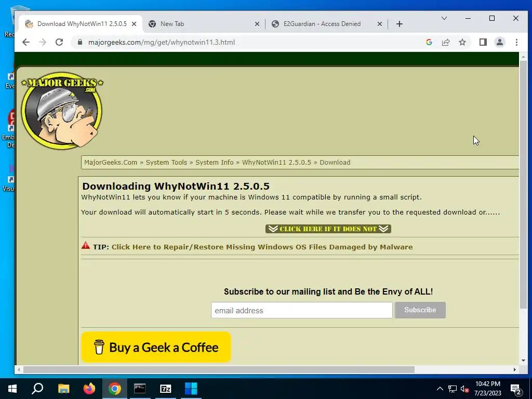This screenshot has height=399, width=532.
Task: Click the Download breadcrumb text
Action: 335,162
